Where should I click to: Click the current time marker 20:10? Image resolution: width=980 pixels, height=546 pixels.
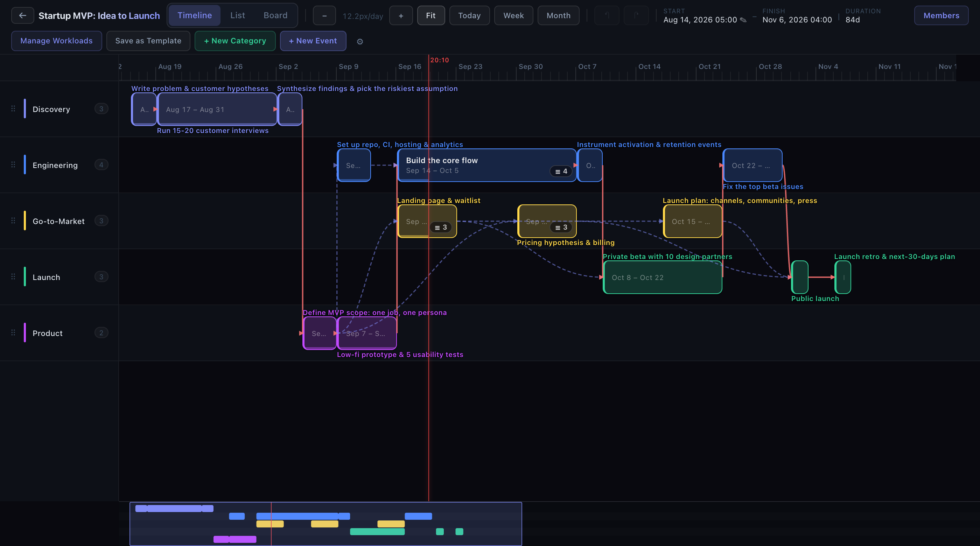click(x=439, y=60)
